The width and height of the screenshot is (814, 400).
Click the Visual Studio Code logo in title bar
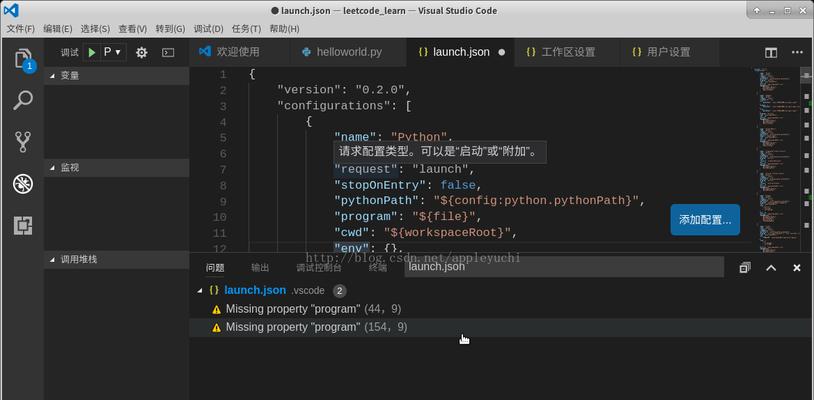click(10, 10)
